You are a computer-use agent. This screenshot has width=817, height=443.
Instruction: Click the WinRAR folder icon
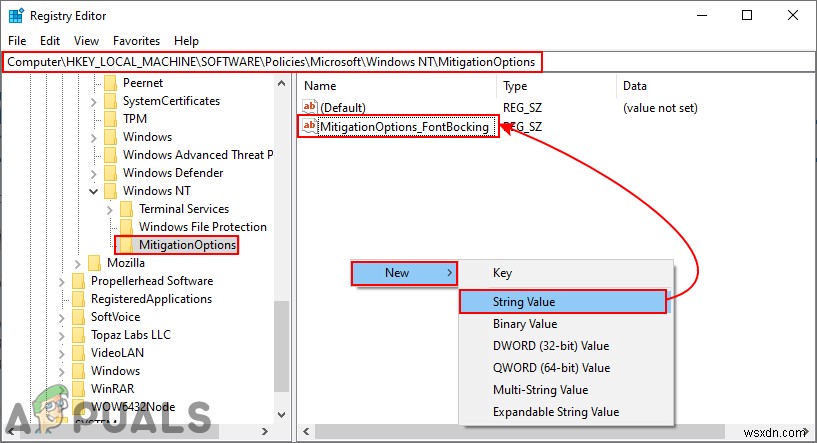pyautogui.click(x=78, y=389)
